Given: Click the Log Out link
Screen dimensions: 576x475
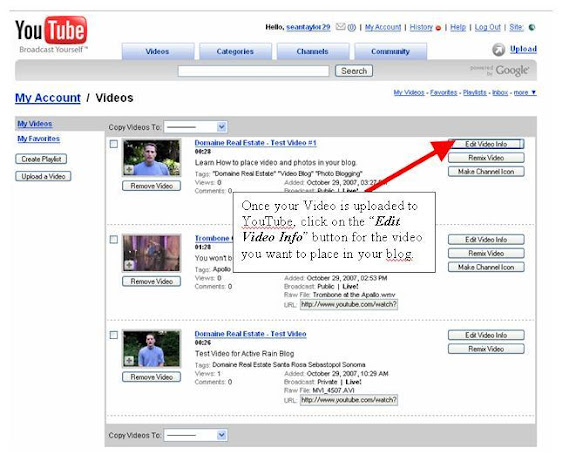Looking at the screenshot, I should click(487, 27).
